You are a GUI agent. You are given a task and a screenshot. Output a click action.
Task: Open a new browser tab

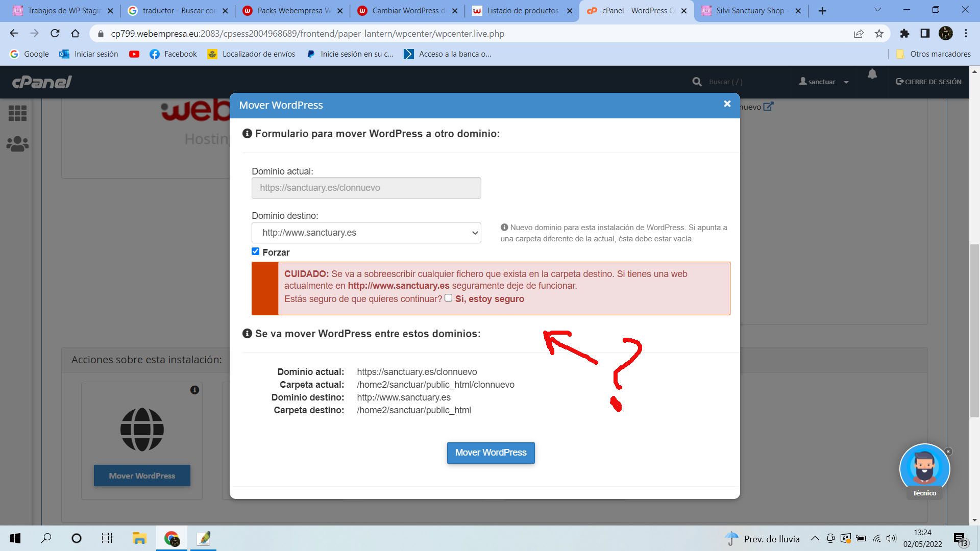pos(822,11)
